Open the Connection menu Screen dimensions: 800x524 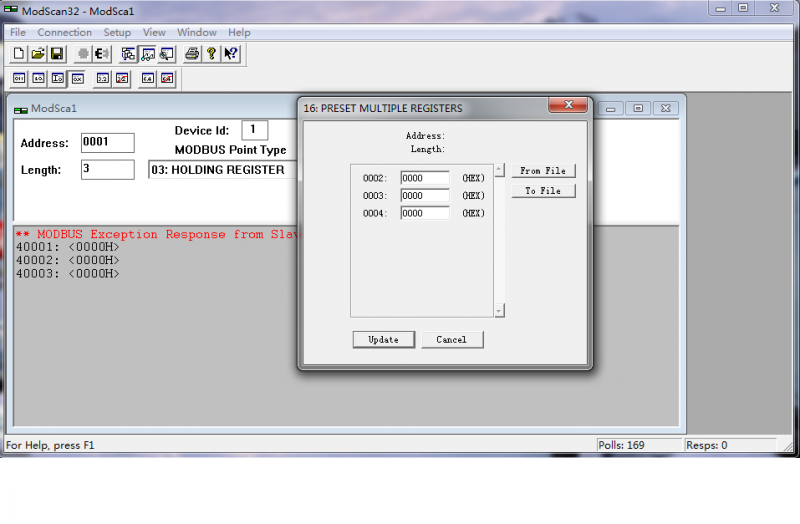[64, 33]
